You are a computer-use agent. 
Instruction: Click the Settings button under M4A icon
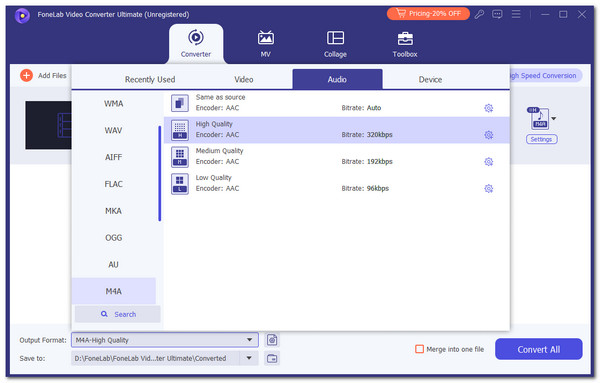pyautogui.click(x=541, y=139)
